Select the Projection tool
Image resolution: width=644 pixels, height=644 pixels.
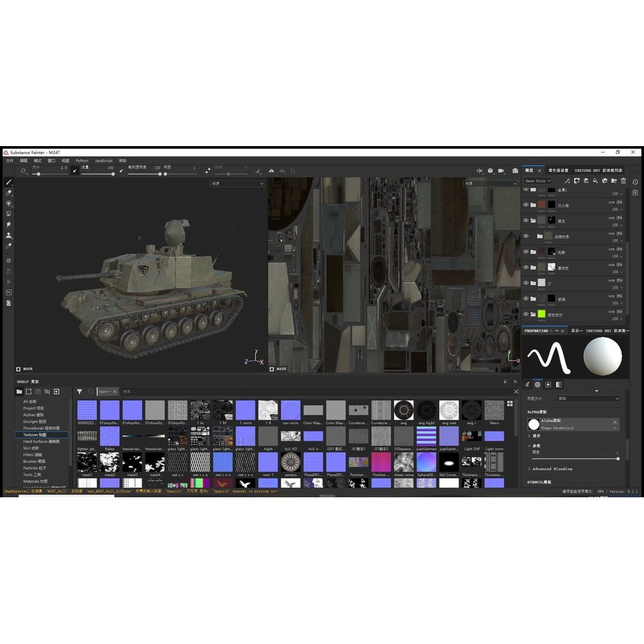point(8,203)
